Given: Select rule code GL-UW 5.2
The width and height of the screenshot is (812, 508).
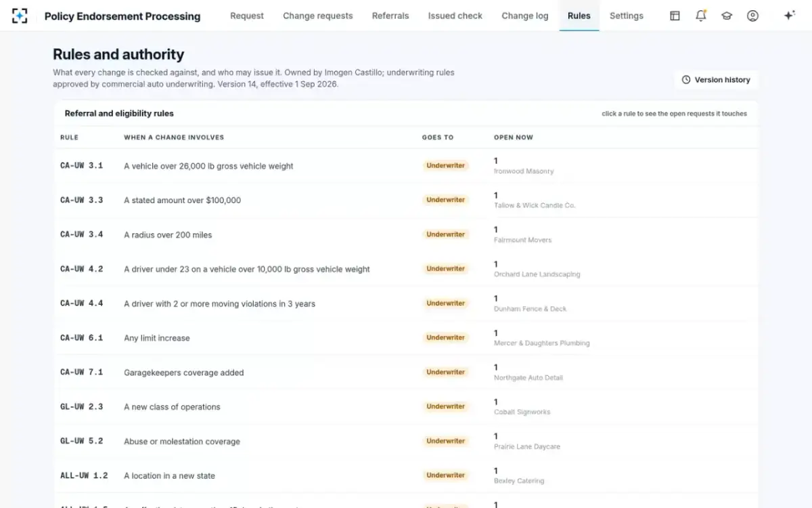Looking at the screenshot, I should tap(82, 442).
